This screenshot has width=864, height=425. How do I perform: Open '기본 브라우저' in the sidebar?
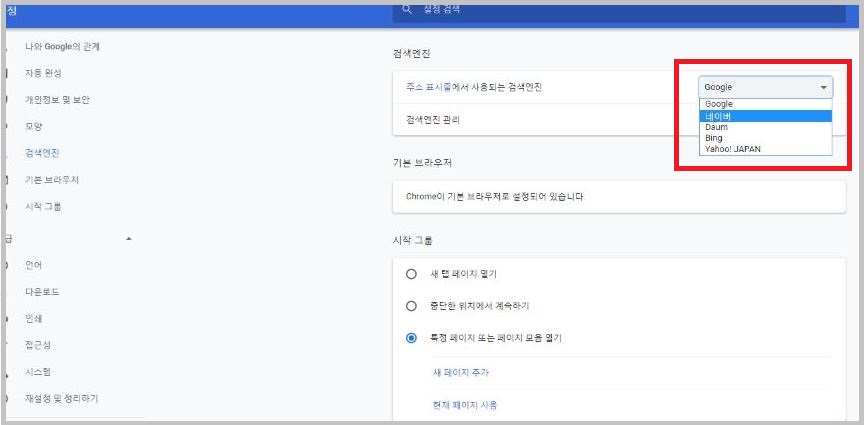52,180
